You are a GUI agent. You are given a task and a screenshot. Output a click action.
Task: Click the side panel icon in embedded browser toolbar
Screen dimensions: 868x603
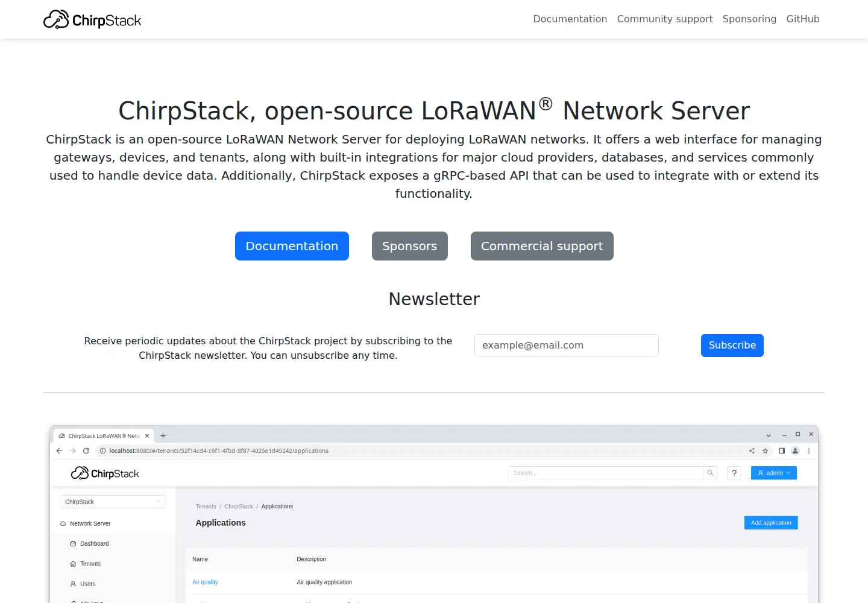(782, 450)
